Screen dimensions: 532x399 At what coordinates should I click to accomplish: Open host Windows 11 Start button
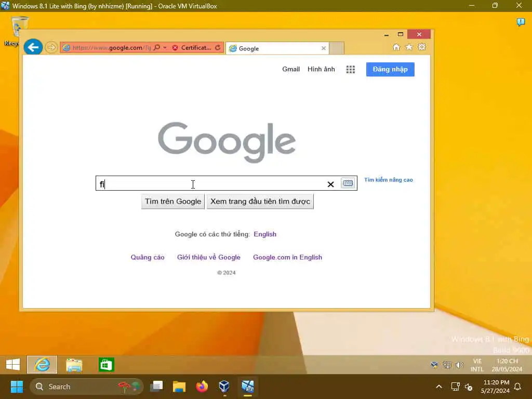tap(17, 387)
